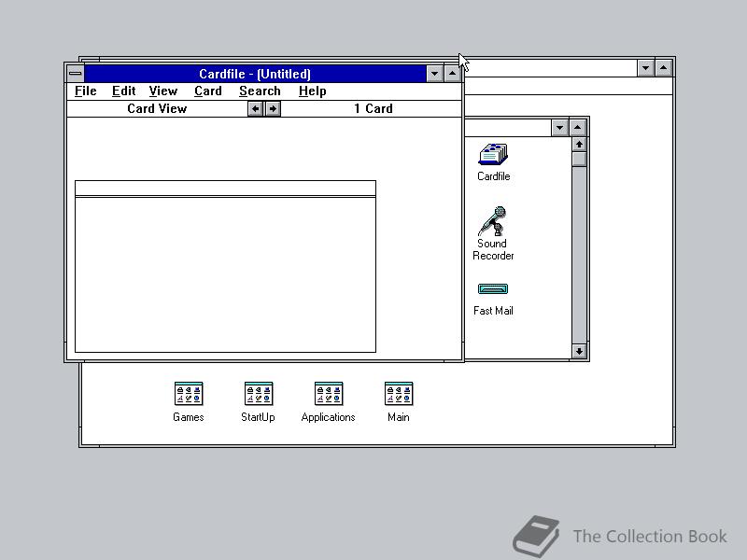Click the 'Card View' status text
The image size is (747, 560).
[x=157, y=109]
